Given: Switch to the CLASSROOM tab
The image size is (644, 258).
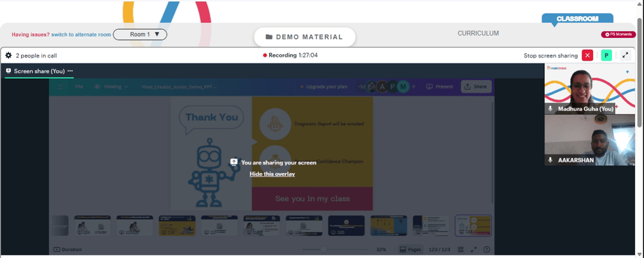Looking at the screenshot, I should click(x=577, y=19).
